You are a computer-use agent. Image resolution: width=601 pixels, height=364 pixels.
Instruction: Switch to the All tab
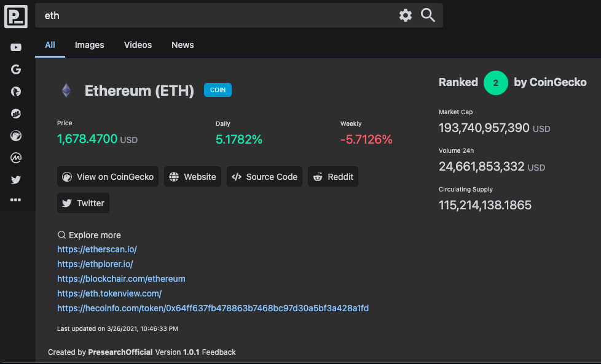coord(50,45)
